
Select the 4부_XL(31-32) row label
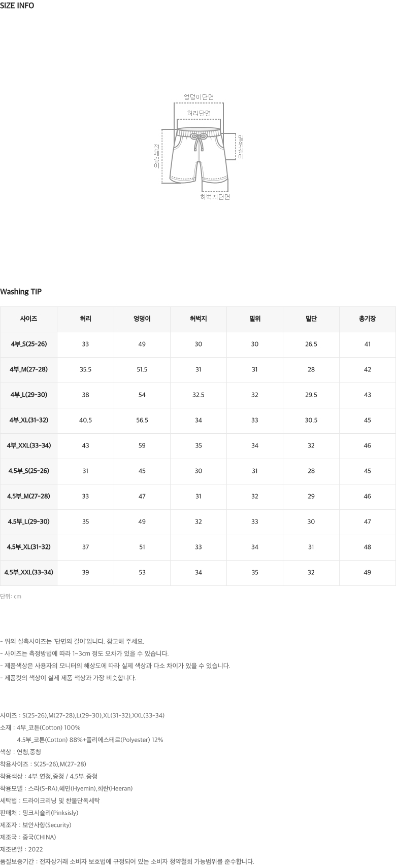[x=28, y=421]
